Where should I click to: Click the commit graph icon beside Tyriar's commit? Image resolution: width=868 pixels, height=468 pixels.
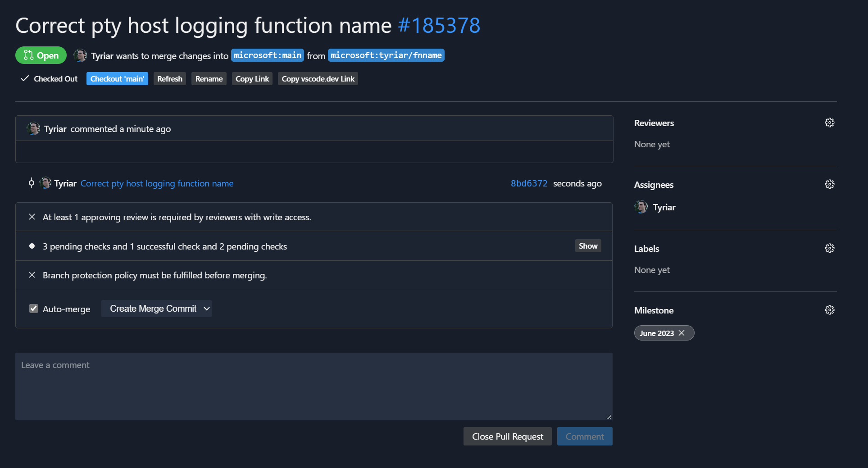pos(31,183)
